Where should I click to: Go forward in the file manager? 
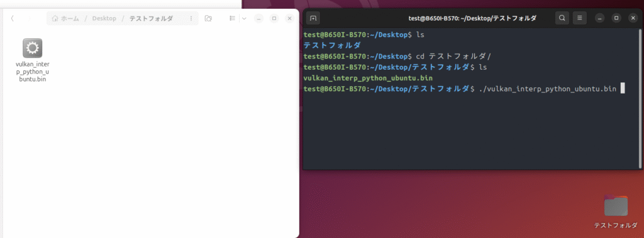[29, 18]
